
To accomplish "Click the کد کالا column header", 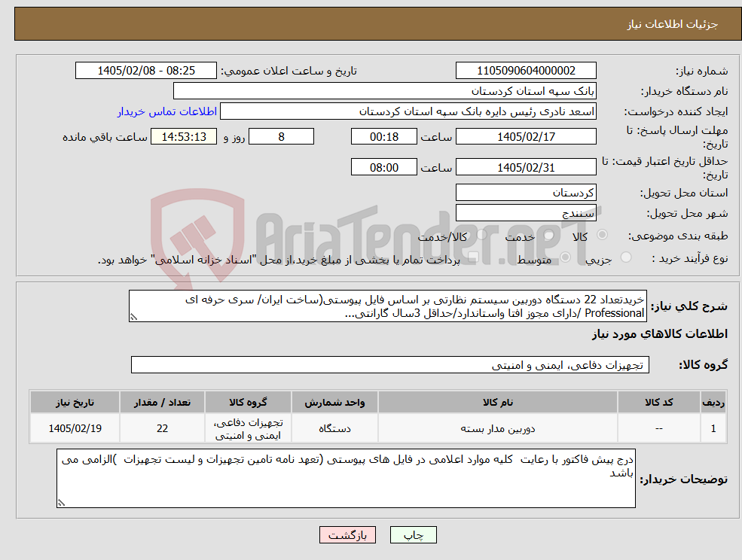I will (658, 402).
